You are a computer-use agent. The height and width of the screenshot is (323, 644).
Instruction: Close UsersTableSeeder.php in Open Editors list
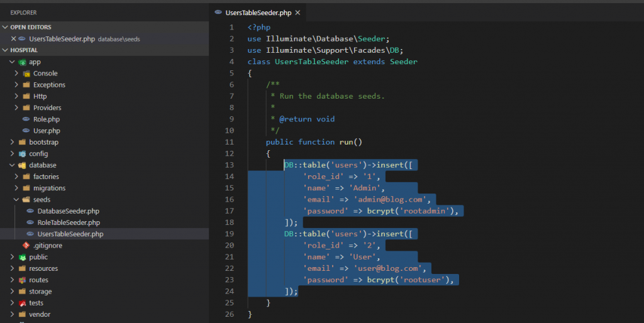[x=13, y=39]
